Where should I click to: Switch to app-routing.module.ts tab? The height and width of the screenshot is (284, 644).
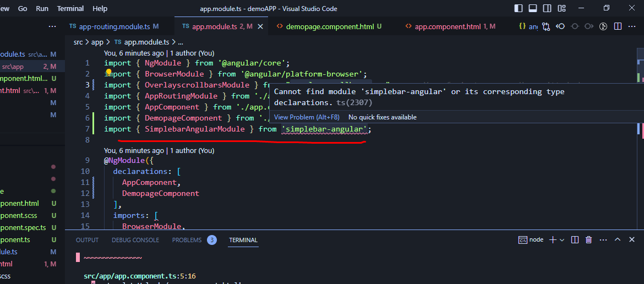pyautogui.click(x=114, y=26)
